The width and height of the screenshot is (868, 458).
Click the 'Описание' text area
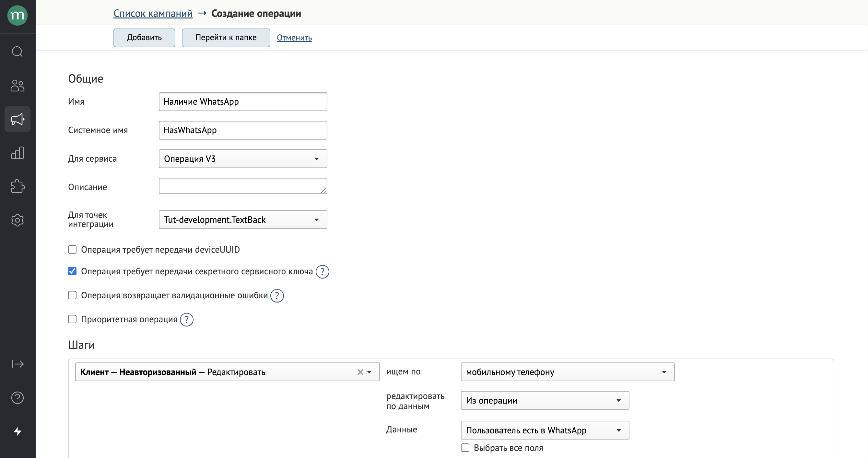243,186
